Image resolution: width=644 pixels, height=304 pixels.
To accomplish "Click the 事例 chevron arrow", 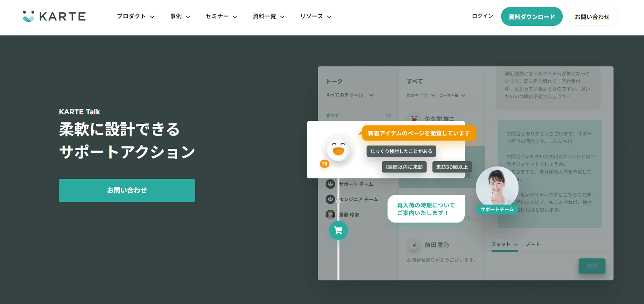I will click(188, 17).
